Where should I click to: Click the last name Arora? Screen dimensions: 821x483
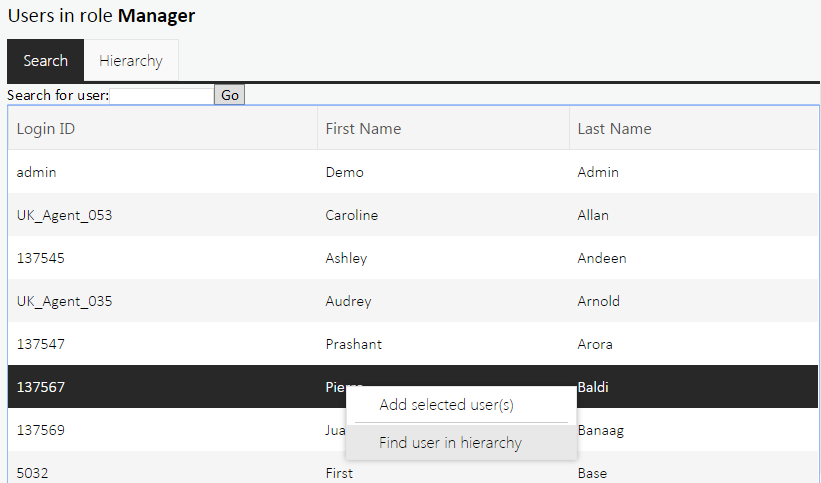595,344
